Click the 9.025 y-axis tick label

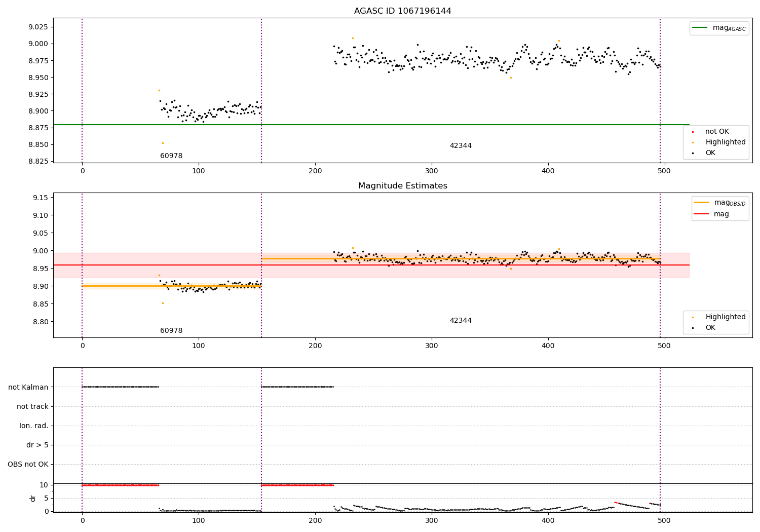[x=38, y=27]
